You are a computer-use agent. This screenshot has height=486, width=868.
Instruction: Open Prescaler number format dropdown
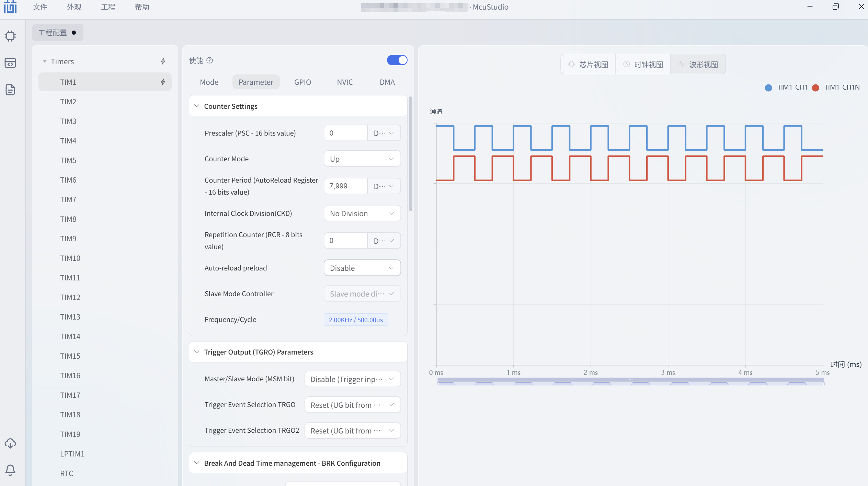[384, 133]
